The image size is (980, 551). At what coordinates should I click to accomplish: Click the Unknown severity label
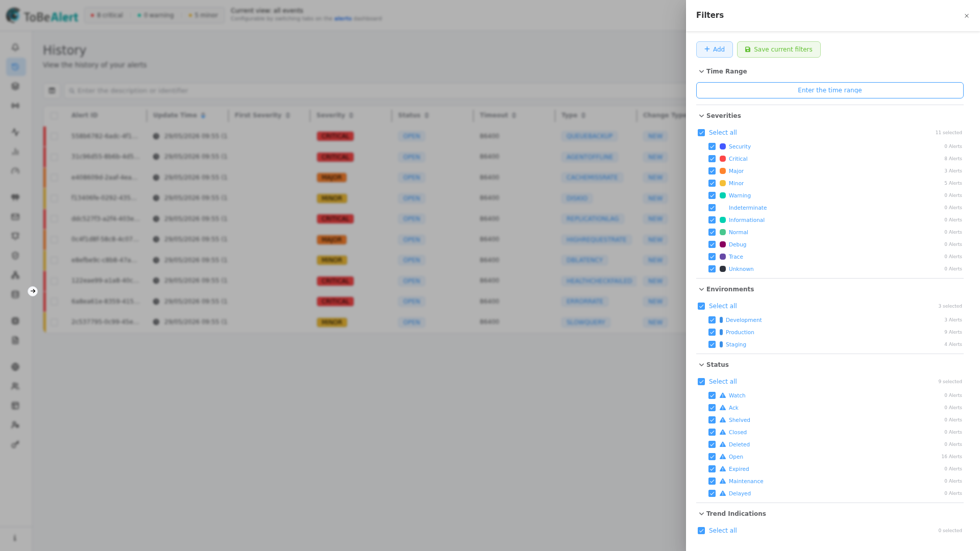click(741, 269)
